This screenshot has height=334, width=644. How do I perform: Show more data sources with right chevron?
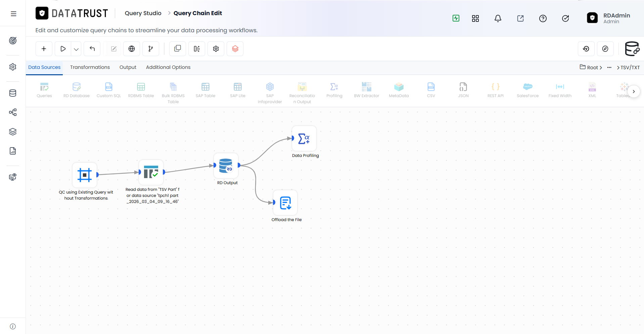click(634, 91)
